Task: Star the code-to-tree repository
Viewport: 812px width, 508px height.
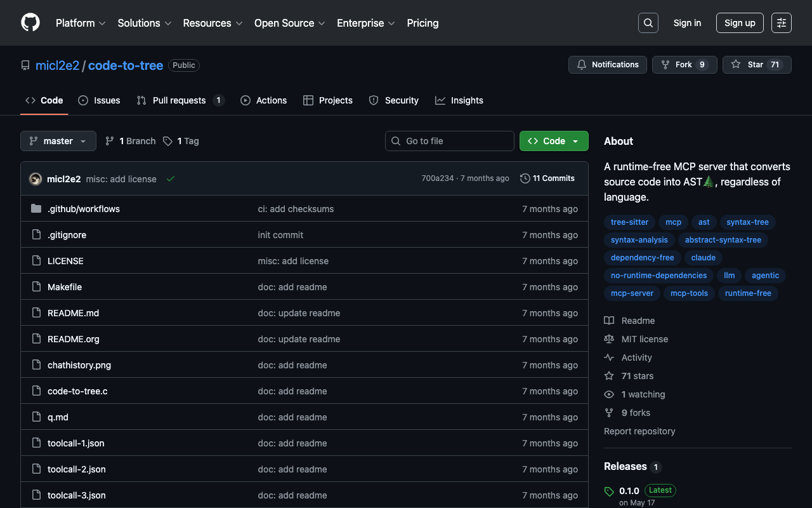Action: click(x=756, y=65)
